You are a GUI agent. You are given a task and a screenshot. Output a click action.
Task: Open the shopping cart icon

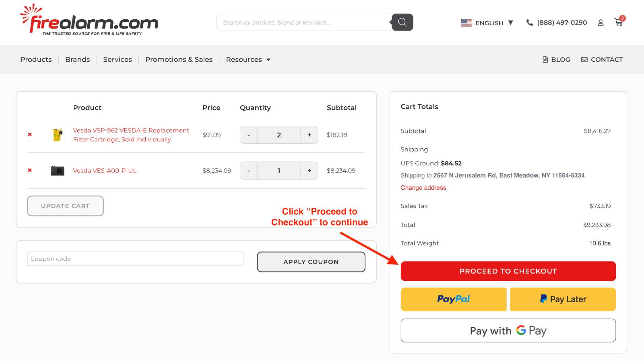(619, 23)
